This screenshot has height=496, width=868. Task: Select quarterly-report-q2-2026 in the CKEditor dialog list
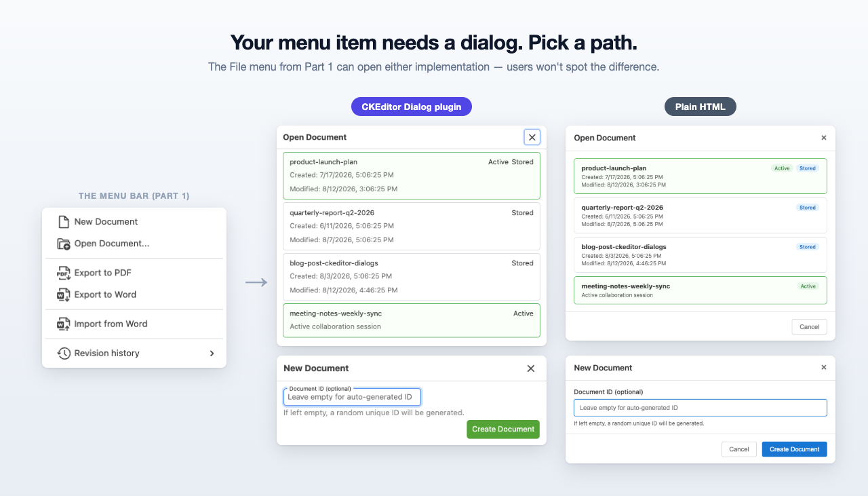point(412,226)
